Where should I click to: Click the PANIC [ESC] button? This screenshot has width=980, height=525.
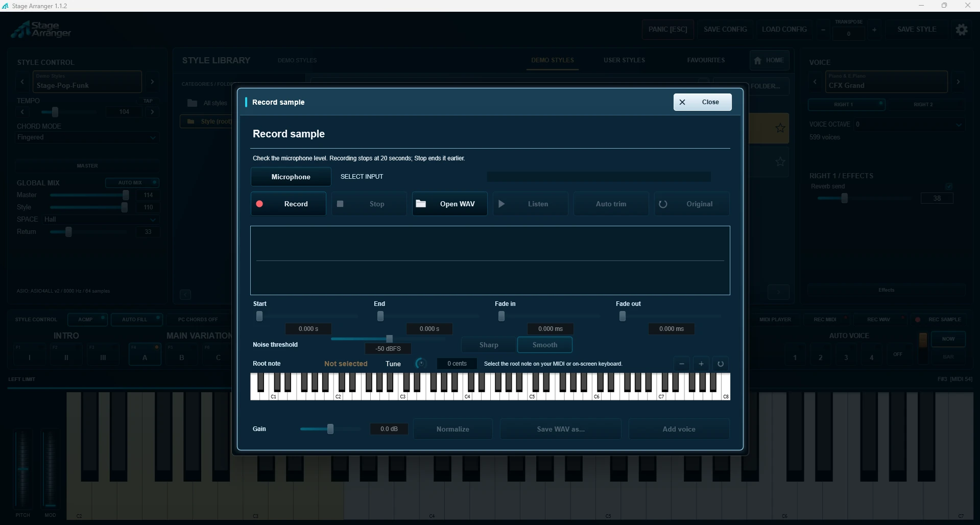[x=667, y=30]
